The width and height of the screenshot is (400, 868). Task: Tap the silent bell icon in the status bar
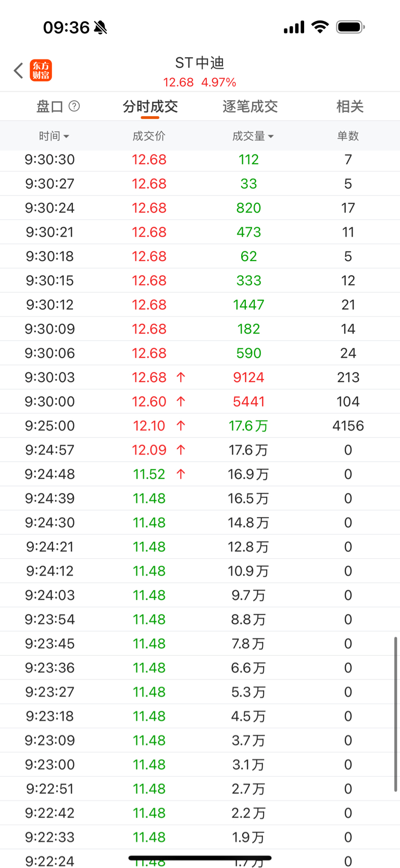pyautogui.click(x=101, y=27)
